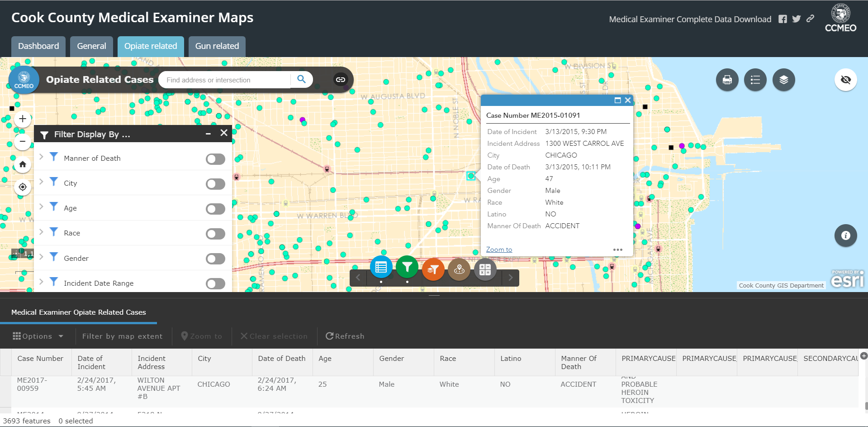Open the Legend list icon

tap(755, 80)
